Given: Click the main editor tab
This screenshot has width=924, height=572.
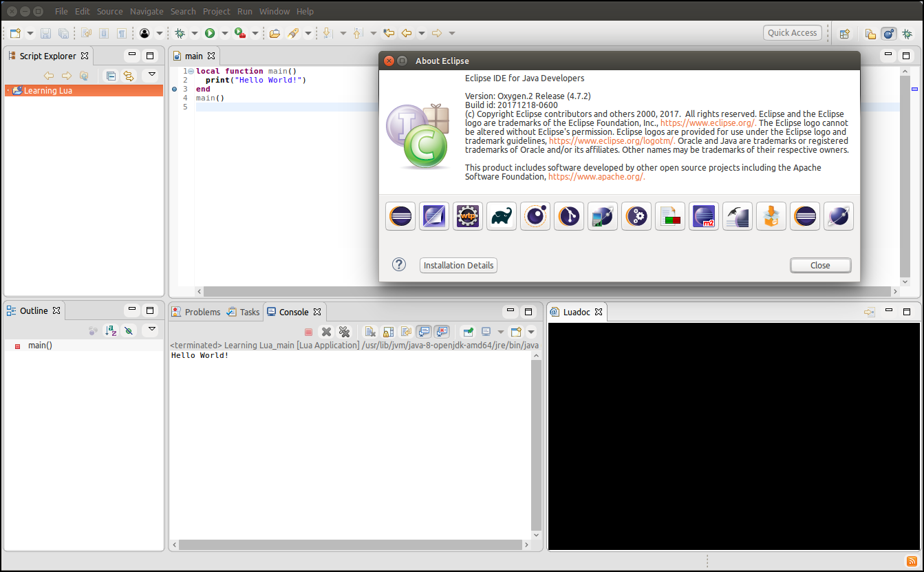Looking at the screenshot, I should point(194,56).
